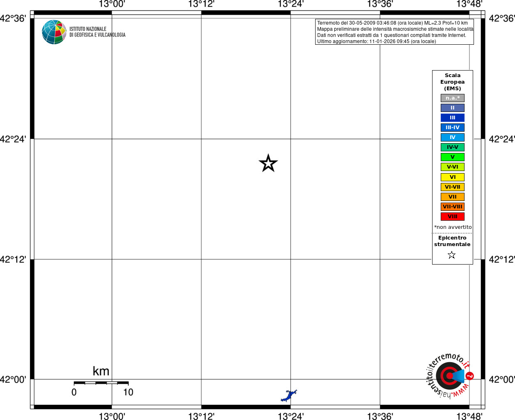Click the epicenter star symbol in legend
The height and width of the screenshot is (420, 515).
452,255
